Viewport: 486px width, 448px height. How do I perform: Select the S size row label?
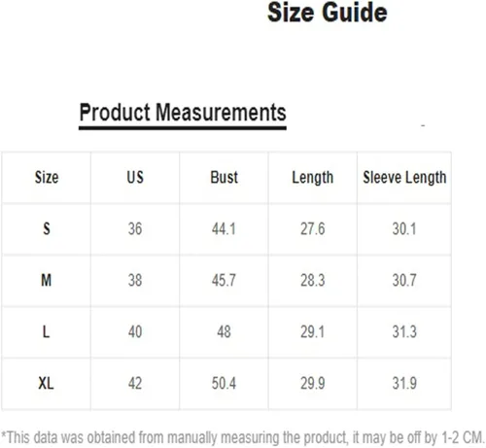pos(47,228)
